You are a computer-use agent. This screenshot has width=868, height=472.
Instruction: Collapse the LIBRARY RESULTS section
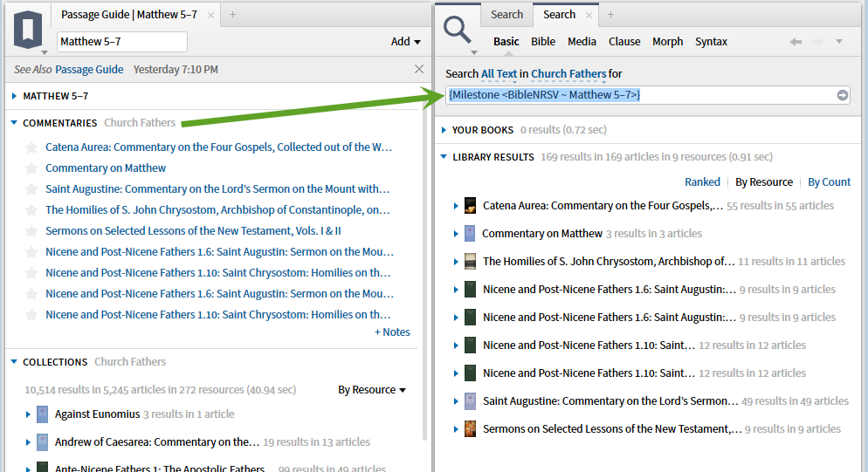444,157
